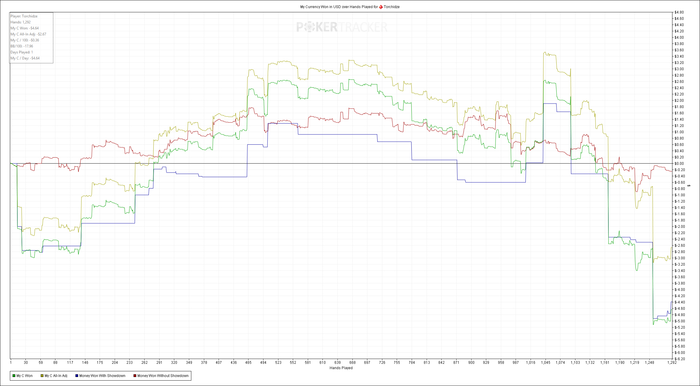Click the yellow My C All-In Adj legend swatch
The image size is (700, 386).
[x=43, y=376]
